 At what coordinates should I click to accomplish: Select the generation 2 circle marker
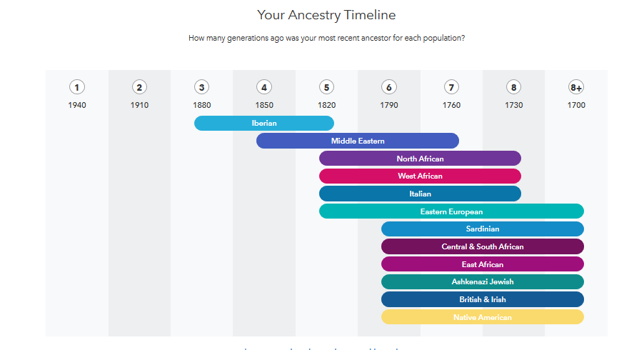[139, 87]
